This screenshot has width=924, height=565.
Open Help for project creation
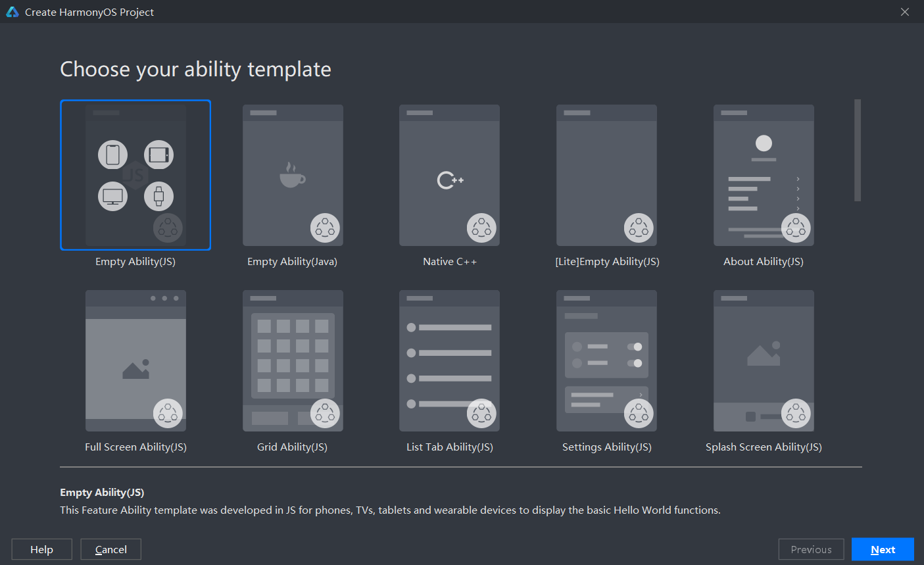click(x=41, y=549)
